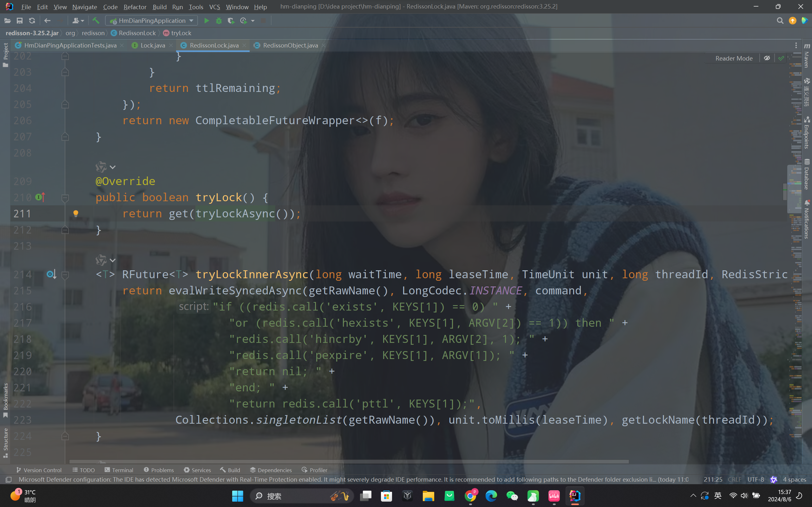Screen dimensions: 812x507
Task: Click the horizontal scrollbar under the editor
Action: (349, 462)
